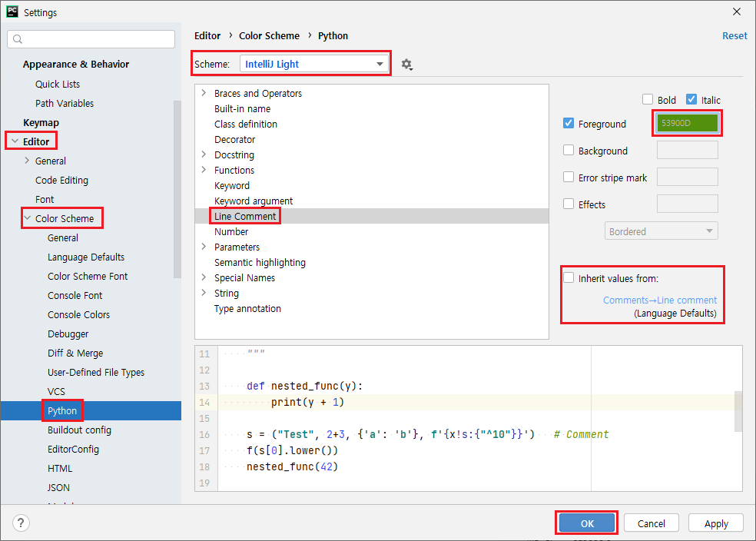Select VCS color settings
Viewport: 756px width, 541px height.
[x=56, y=391]
